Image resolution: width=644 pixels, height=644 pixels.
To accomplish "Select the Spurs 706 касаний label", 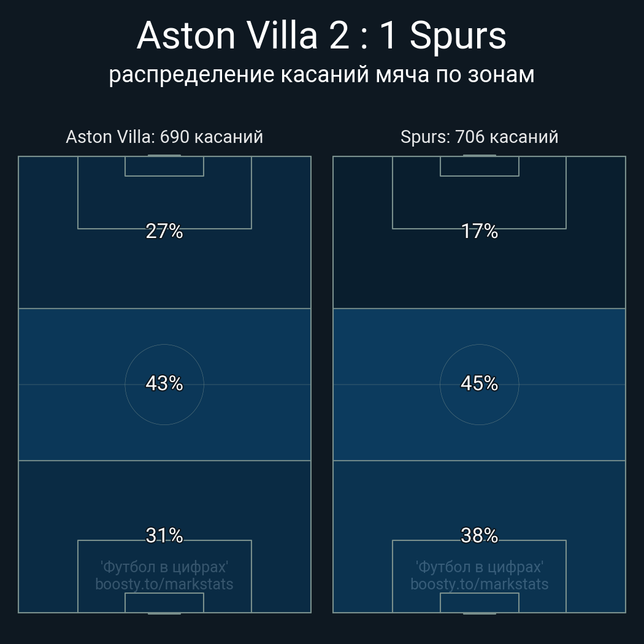I will 479,137.
